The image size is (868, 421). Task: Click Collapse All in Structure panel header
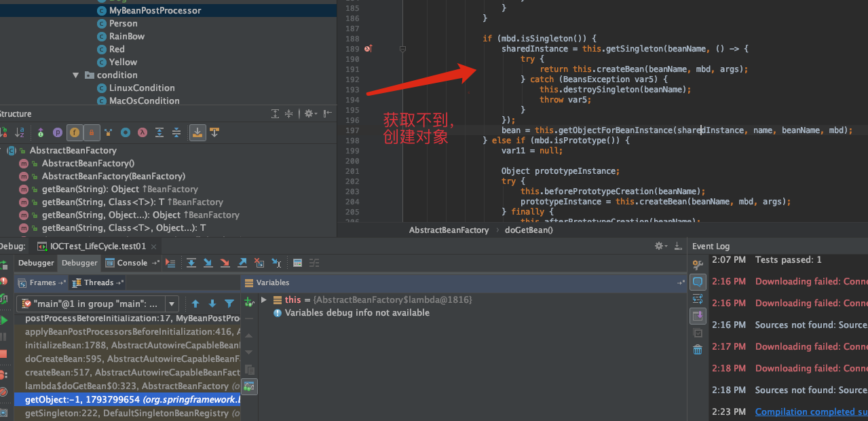288,113
